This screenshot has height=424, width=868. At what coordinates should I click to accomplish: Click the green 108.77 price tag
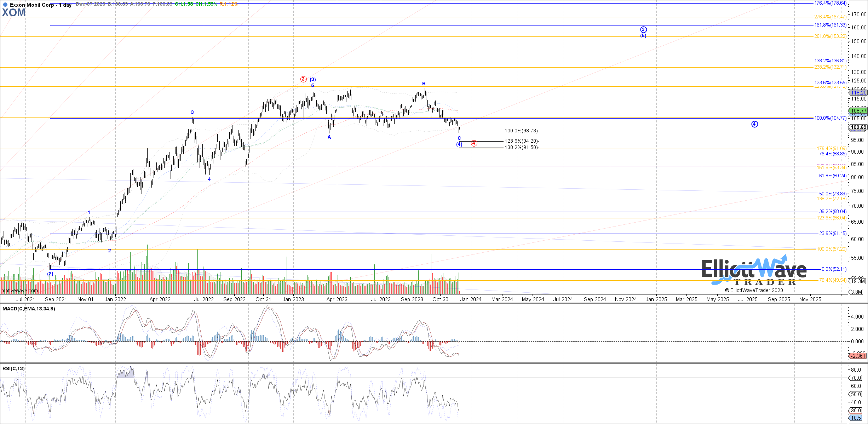(859, 111)
